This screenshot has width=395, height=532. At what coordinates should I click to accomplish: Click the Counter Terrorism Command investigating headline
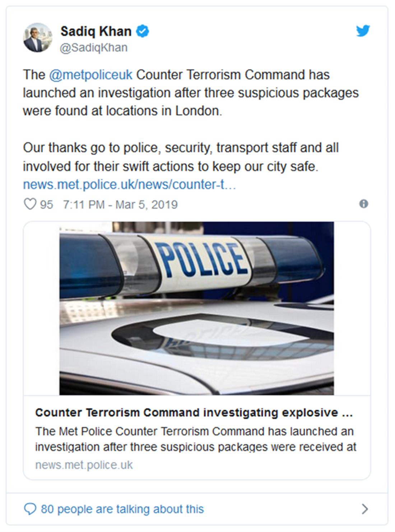(x=194, y=413)
